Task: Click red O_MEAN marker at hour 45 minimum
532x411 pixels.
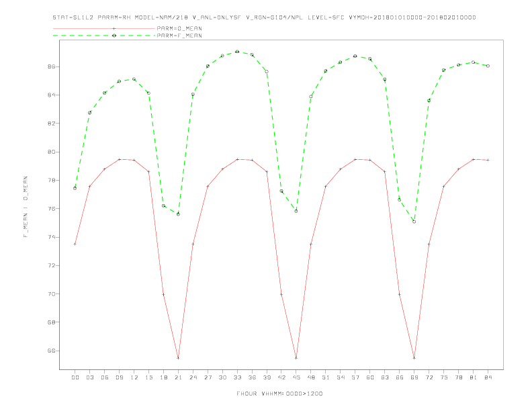Action: (296, 358)
